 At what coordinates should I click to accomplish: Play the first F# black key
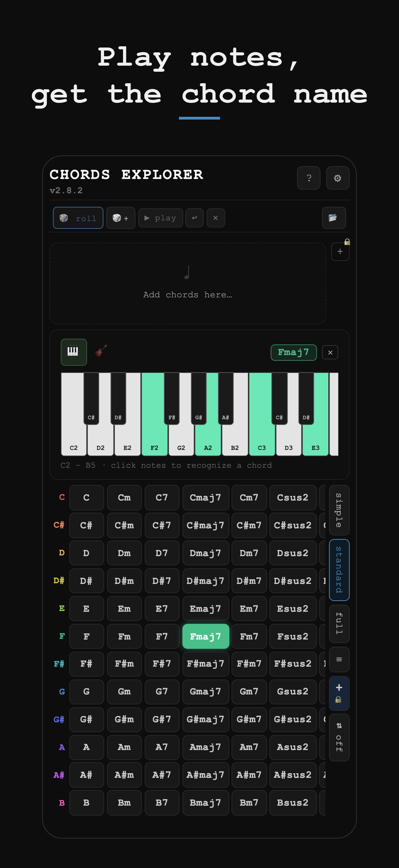coord(172,398)
